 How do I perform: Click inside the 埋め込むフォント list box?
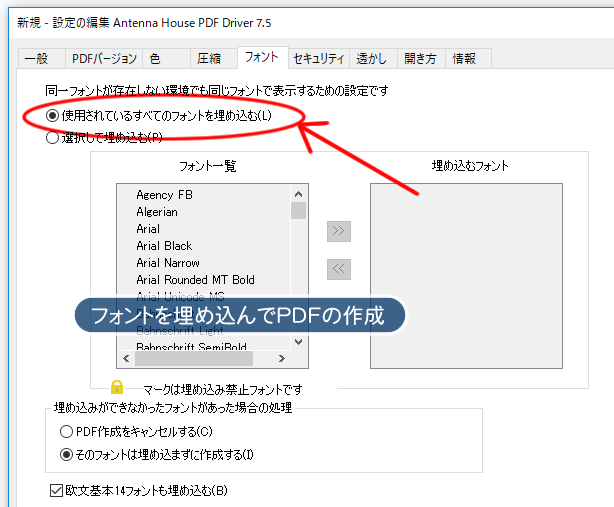(466, 276)
